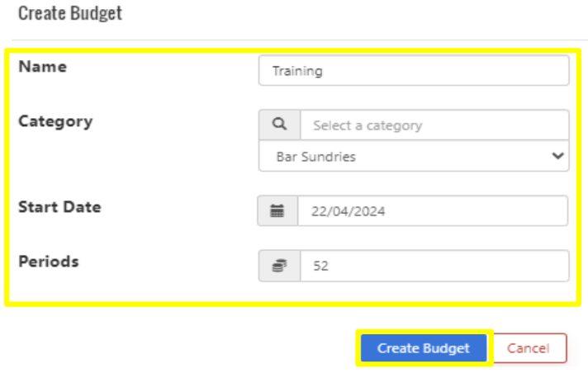Click the Name field label
The image size is (588, 373).
pos(42,67)
